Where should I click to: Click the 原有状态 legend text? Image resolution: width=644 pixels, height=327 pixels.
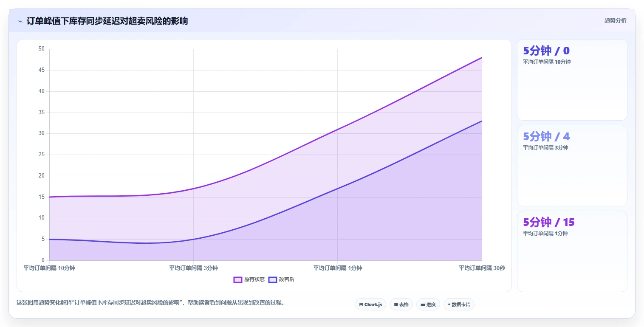pyautogui.click(x=254, y=279)
